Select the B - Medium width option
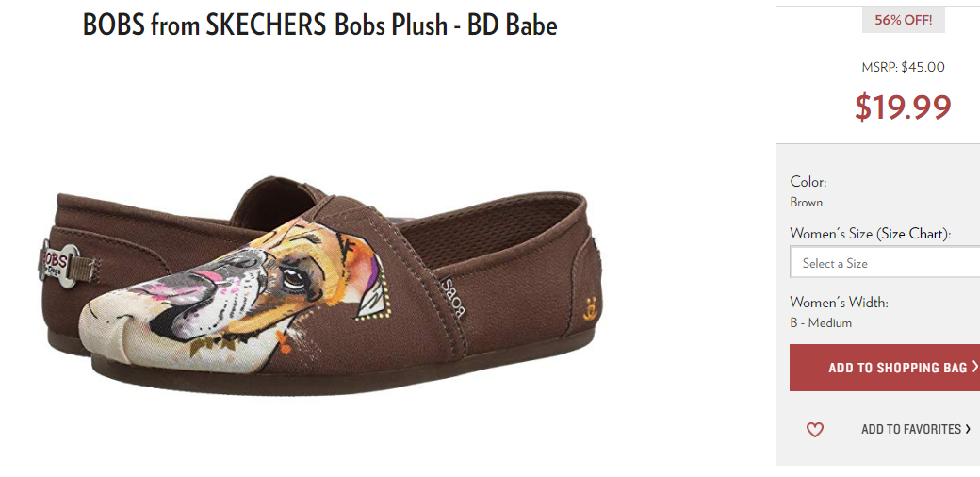The width and height of the screenshot is (980, 477). [821, 323]
